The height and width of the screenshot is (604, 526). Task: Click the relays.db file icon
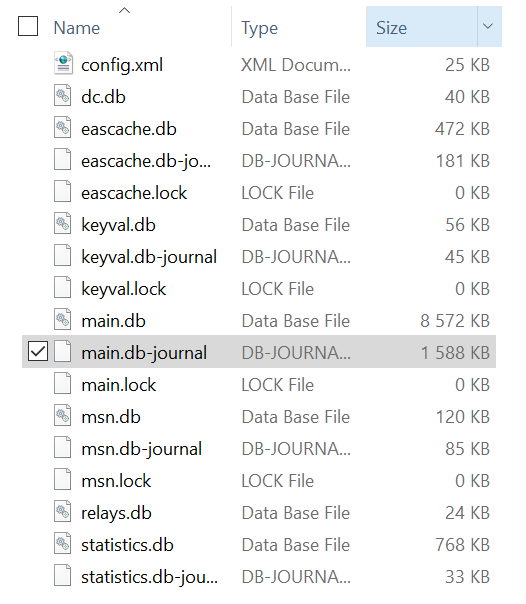click(x=63, y=512)
